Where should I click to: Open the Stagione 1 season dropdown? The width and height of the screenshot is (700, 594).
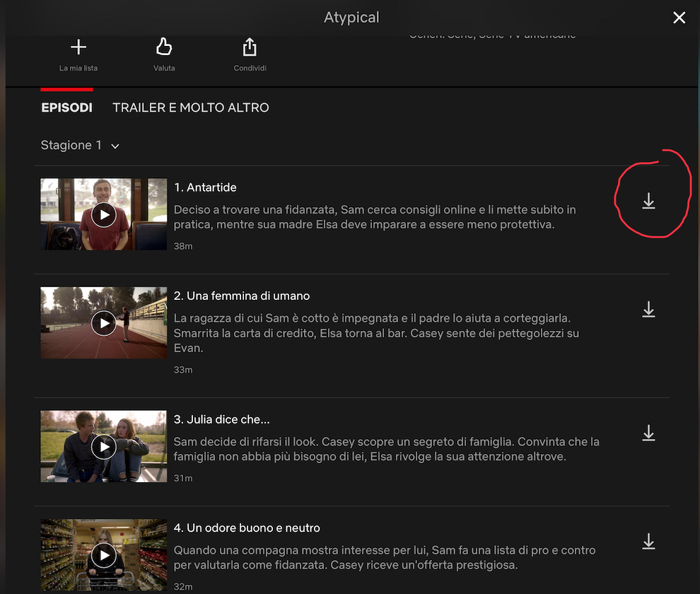80,146
